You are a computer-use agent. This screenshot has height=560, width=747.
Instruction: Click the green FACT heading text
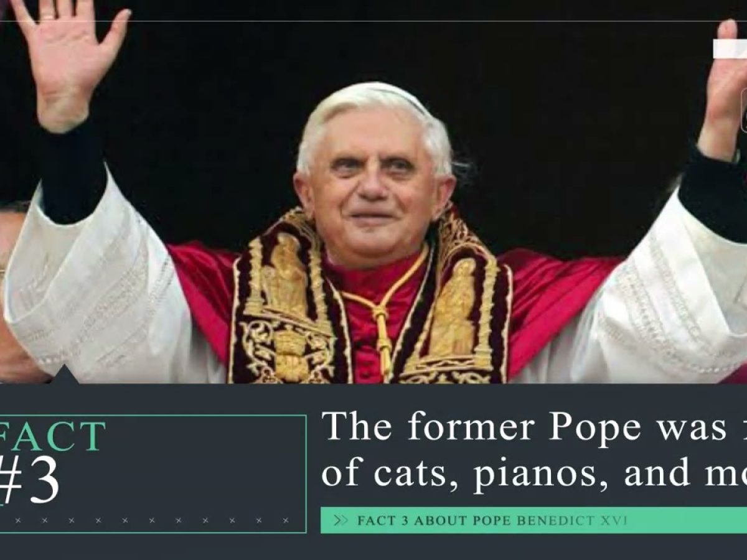[x=52, y=436]
